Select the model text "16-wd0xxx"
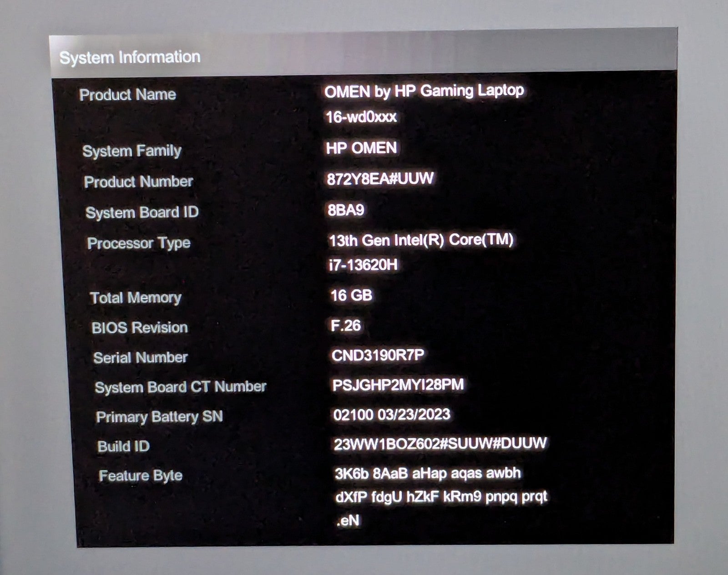 click(x=361, y=117)
